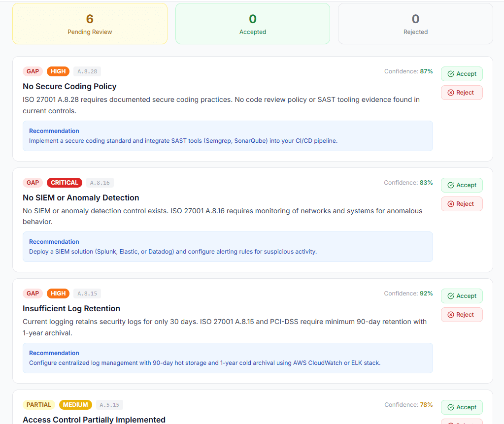Click the A.8.16 control tag
Image resolution: width=504 pixels, height=424 pixels.
100,182
